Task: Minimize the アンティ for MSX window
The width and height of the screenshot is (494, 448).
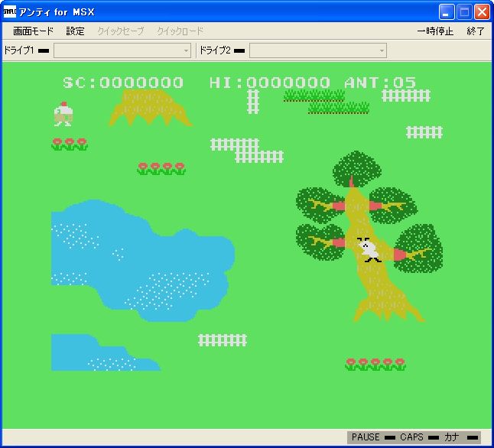Action: click(447, 12)
